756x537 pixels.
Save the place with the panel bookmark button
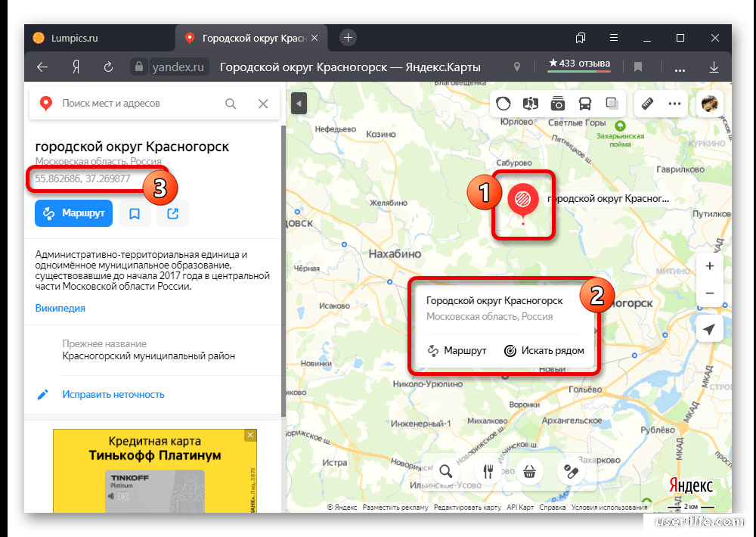pos(135,213)
